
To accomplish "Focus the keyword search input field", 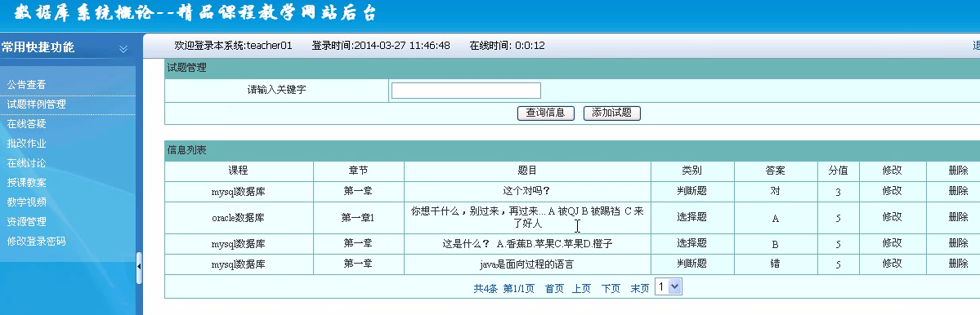I will [466, 91].
